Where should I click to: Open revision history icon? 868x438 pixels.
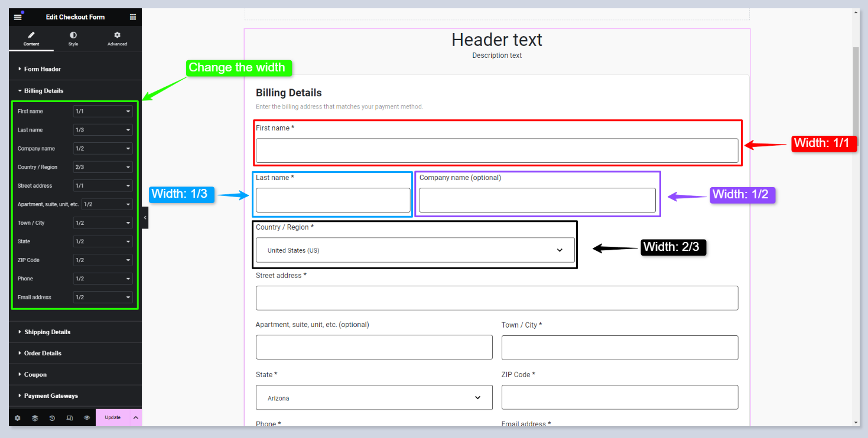tap(52, 418)
